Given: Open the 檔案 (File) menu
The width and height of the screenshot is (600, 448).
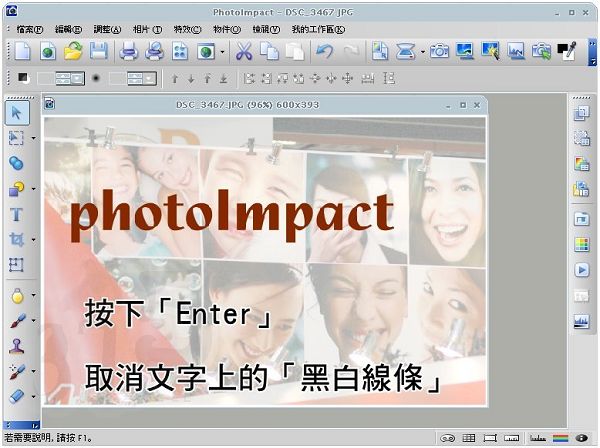Looking at the screenshot, I should tap(29, 29).
